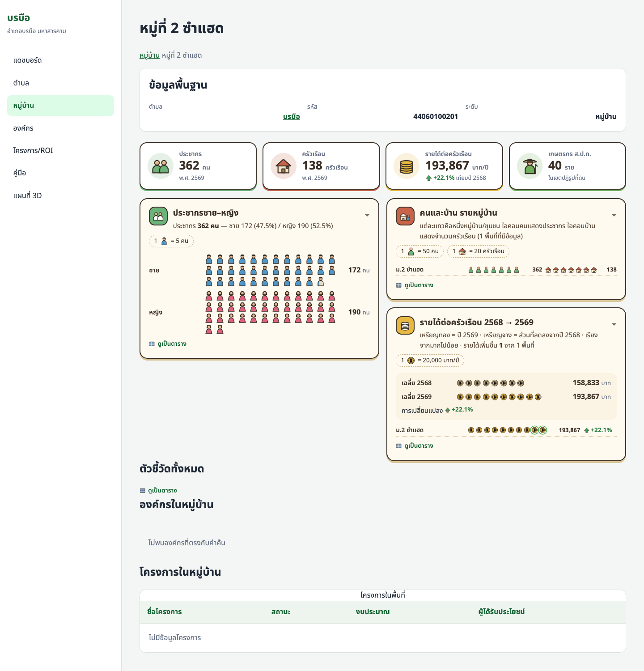The image size is (644, 671).
Task: Open แผนที่ 3D in the sidebar
Action: point(60,196)
